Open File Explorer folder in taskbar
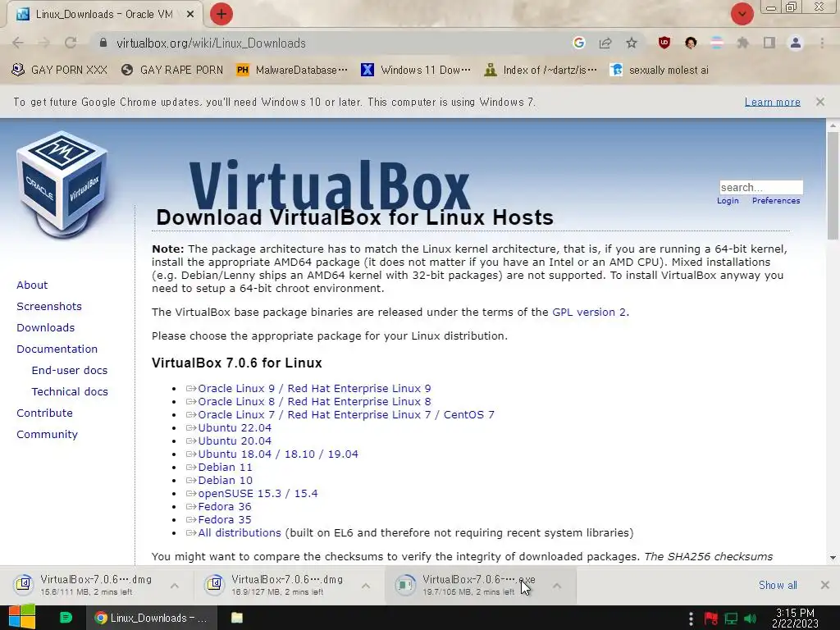 (x=237, y=618)
